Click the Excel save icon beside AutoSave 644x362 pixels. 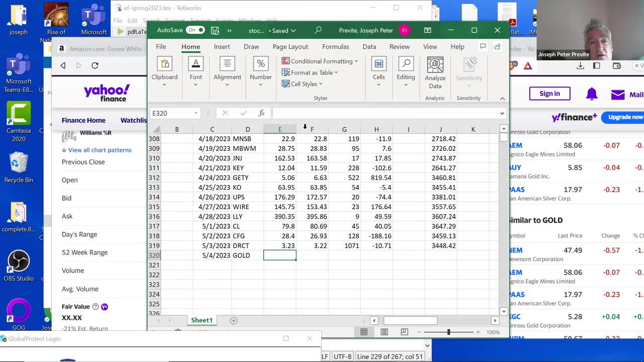[215, 30]
